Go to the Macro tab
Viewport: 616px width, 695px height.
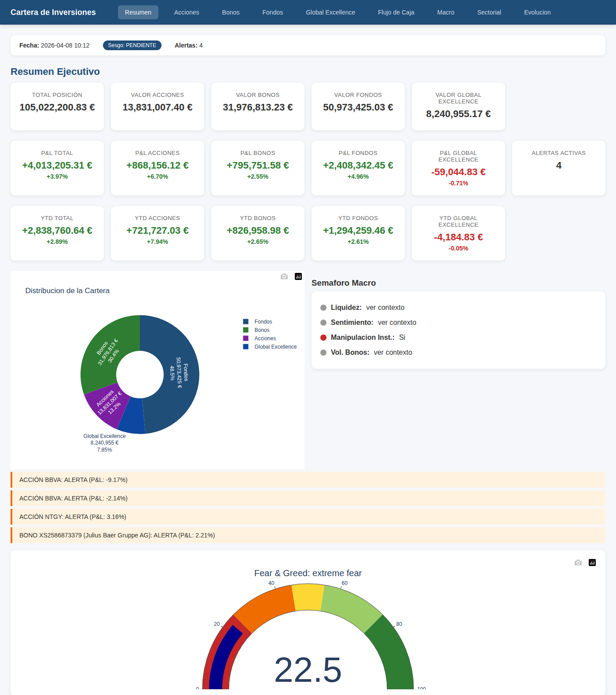coord(446,12)
